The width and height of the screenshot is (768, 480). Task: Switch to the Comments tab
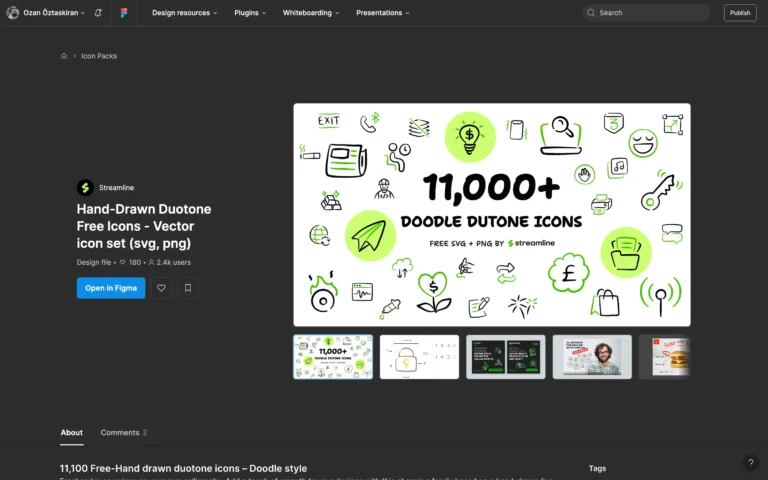pyautogui.click(x=123, y=433)
